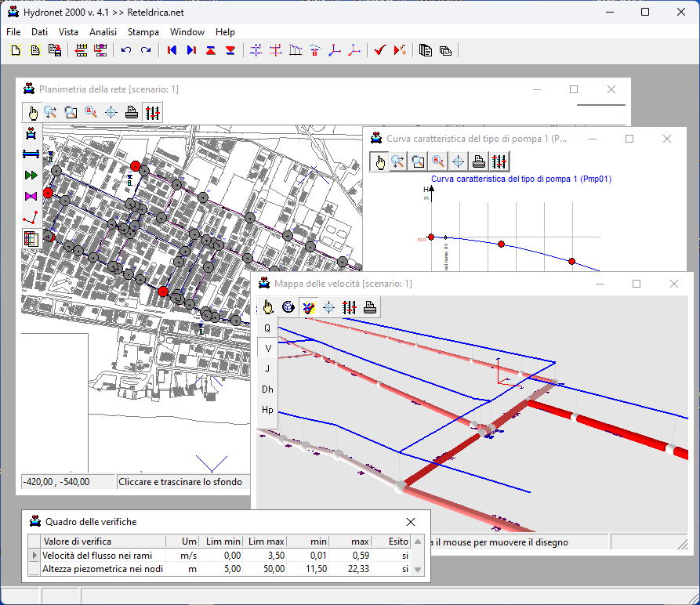This screenshot has height=605, width=700.
Task: Click the undo arrow in main toolbar
Action: pos(125,51)
